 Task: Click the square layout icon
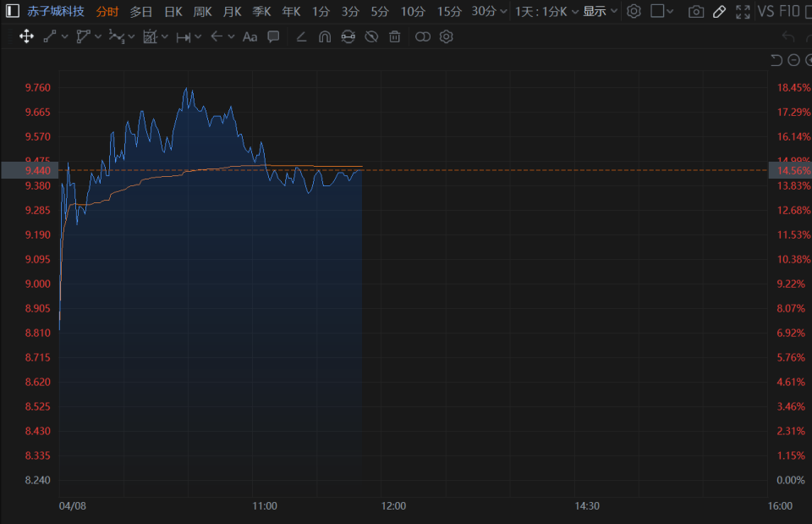[x=657, y=11]
